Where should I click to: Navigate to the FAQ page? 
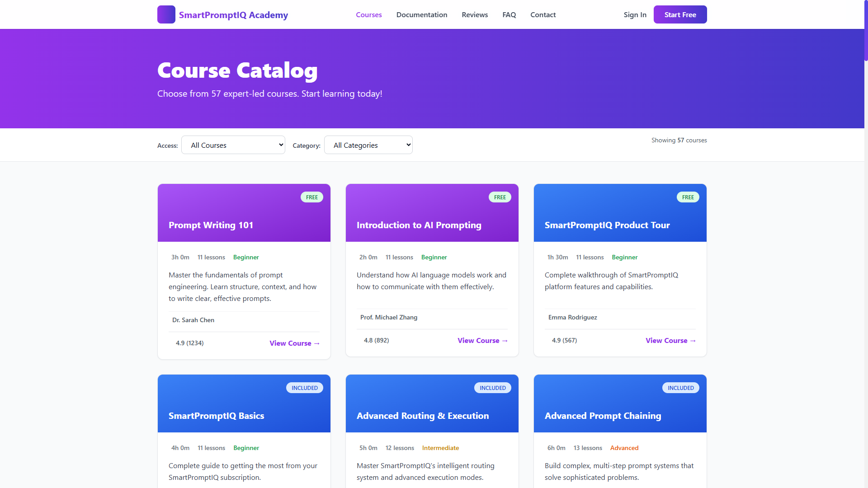pos(509,14)
